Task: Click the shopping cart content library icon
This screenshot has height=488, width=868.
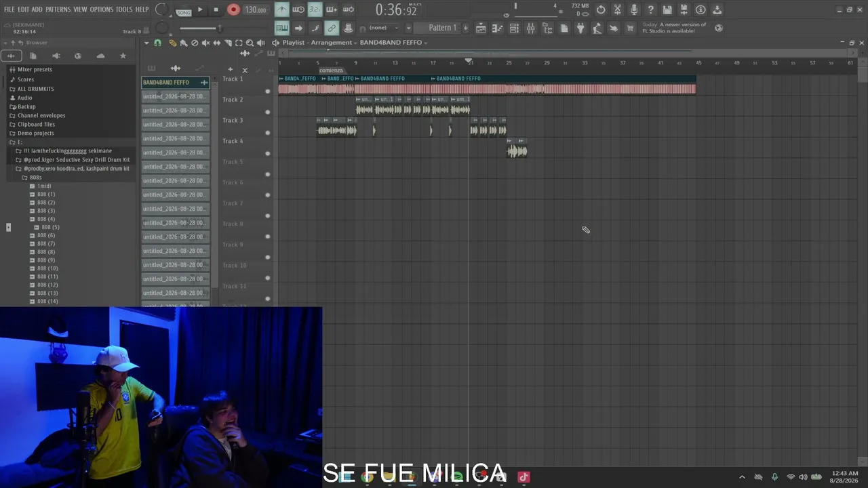Action: [630, 28]
